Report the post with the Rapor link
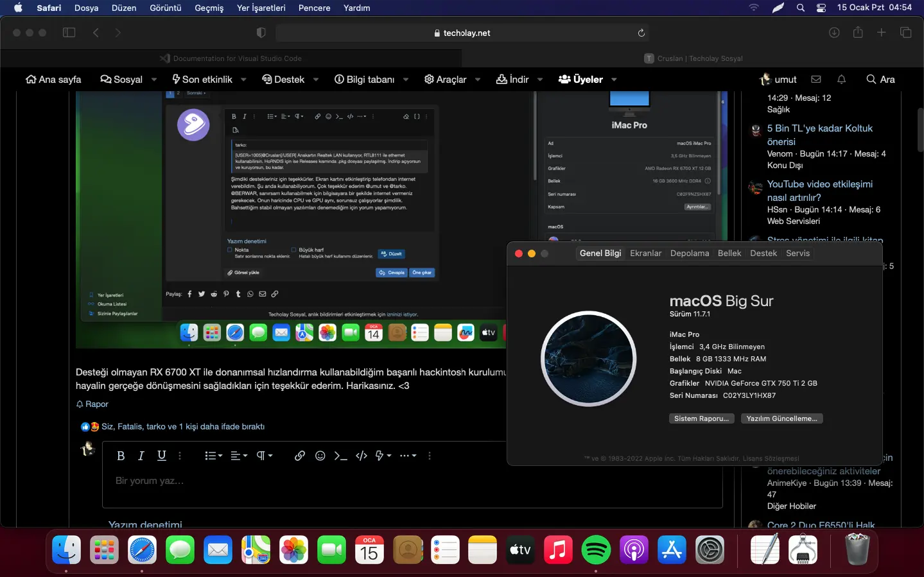The height and width of the screenshot is (577, 924). pyautogui.click(x=92, y=404)
